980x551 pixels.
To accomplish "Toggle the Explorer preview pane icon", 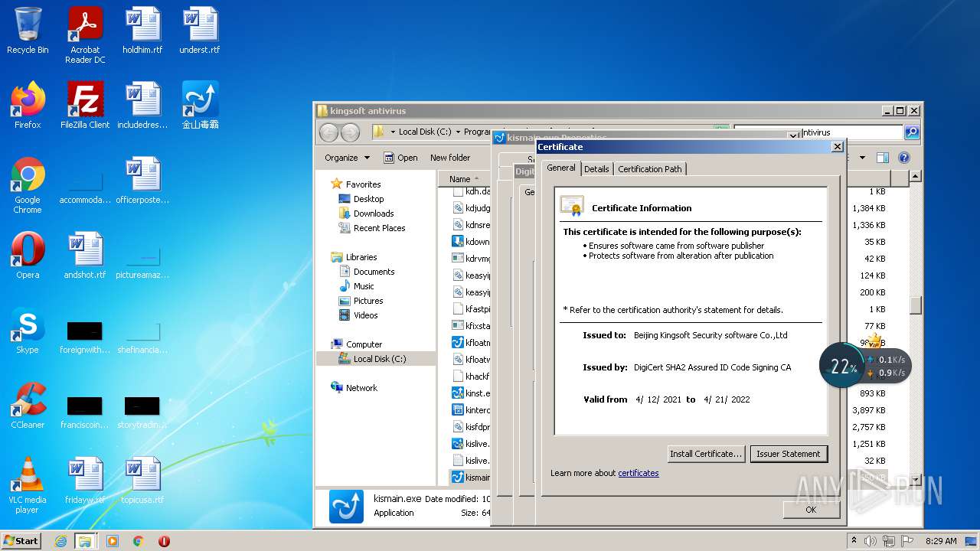I will (882, 158).
